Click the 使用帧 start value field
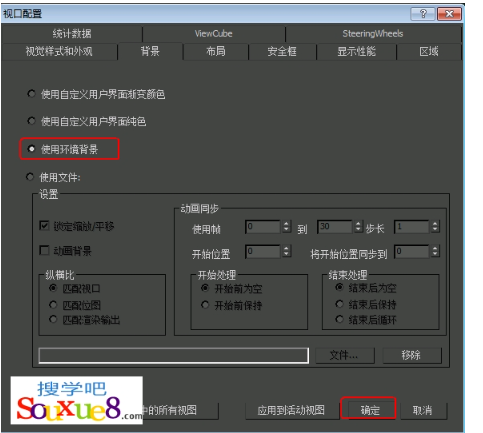This screenshot has height=433, width=483. coord(263,227)
